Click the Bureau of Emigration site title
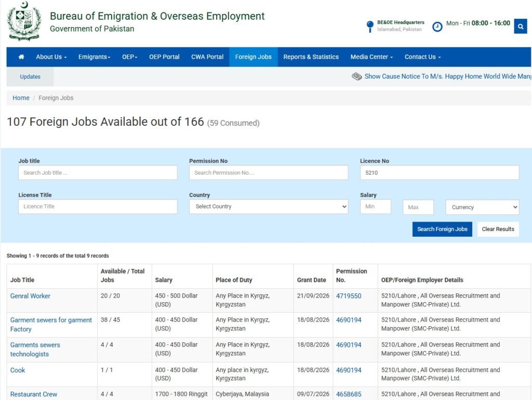532x400 pixels. [x=157, y=16]
